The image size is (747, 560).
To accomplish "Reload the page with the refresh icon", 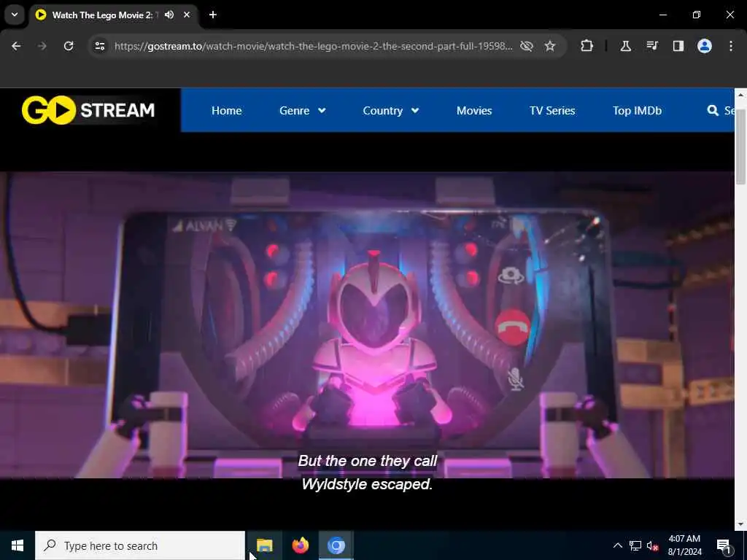I will pyautogui.click(x=69, y=46).
